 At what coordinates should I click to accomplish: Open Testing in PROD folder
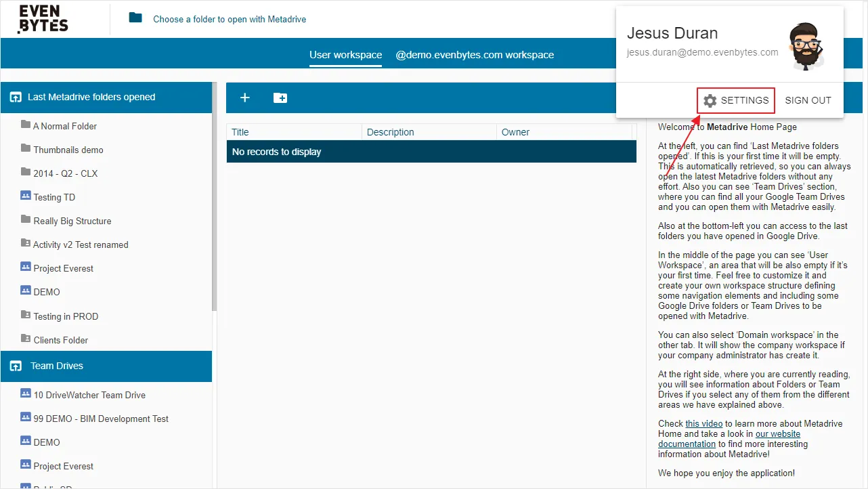pos(66,316)
